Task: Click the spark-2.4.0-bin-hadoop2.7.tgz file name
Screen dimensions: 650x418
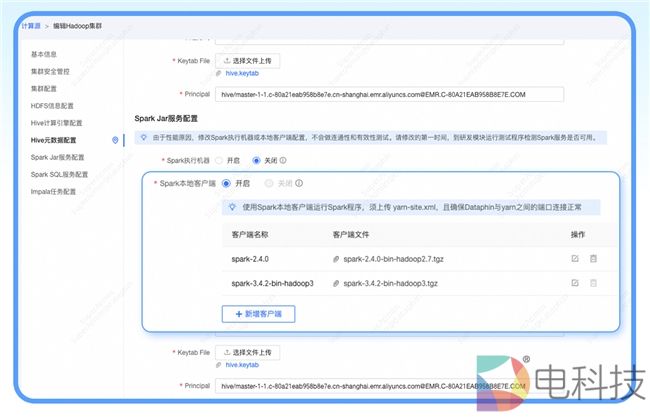Action: point(393,259)
